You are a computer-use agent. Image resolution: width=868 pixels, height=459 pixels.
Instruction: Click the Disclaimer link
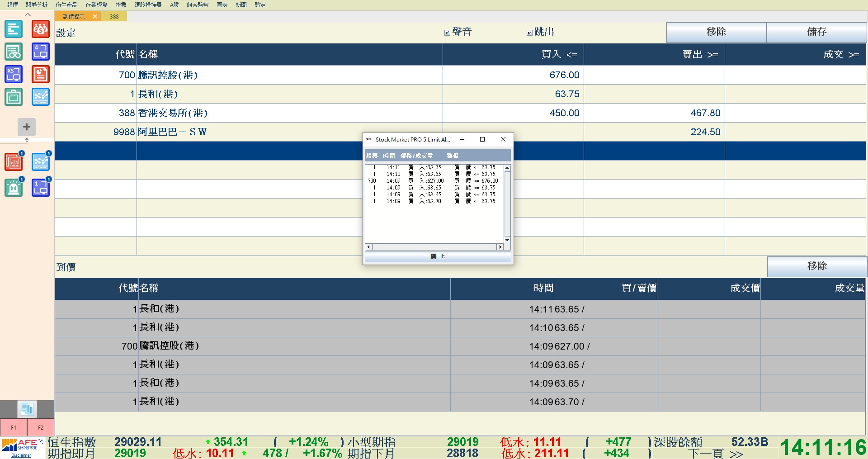[x=21, y=455]
